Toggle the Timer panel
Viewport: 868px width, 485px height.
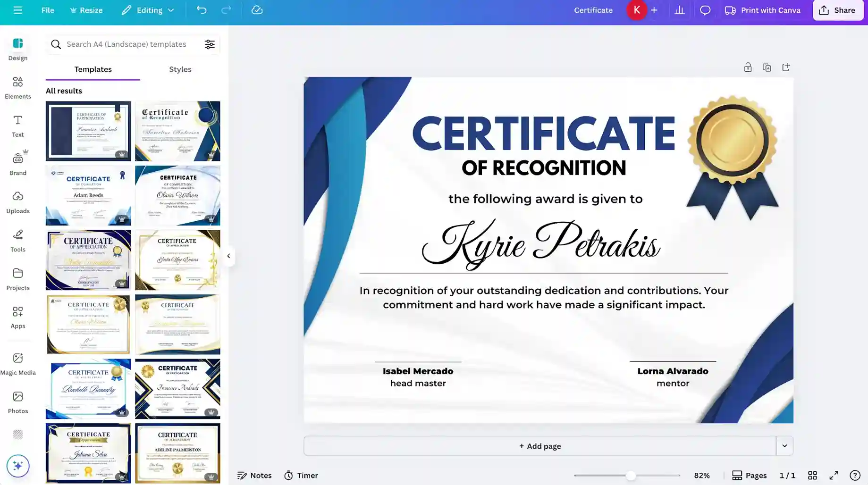point(301,475)
